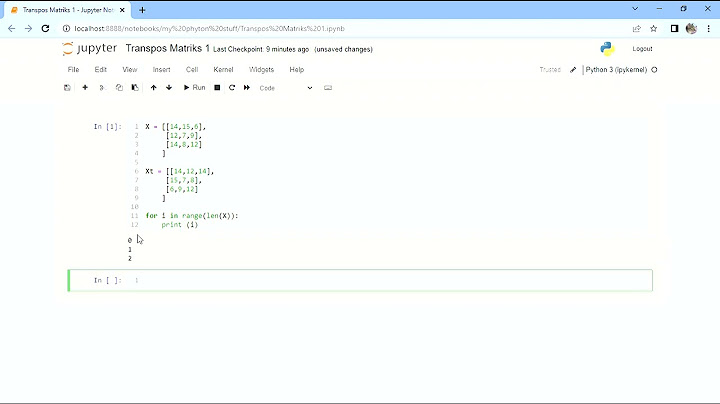This screenshot has width=720, height=404.
Task: Click the In [1] cell prompt
Action: point(108,126)
